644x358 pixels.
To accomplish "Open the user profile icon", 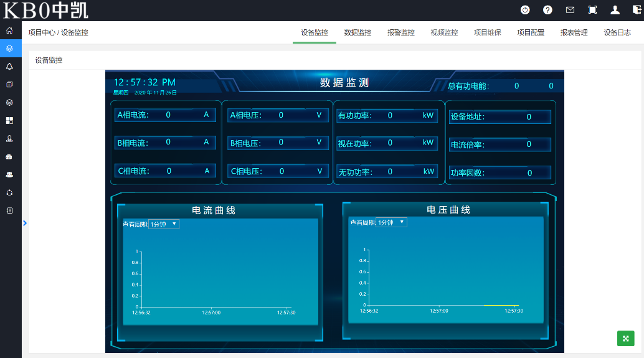I will (x=615, y=10).
